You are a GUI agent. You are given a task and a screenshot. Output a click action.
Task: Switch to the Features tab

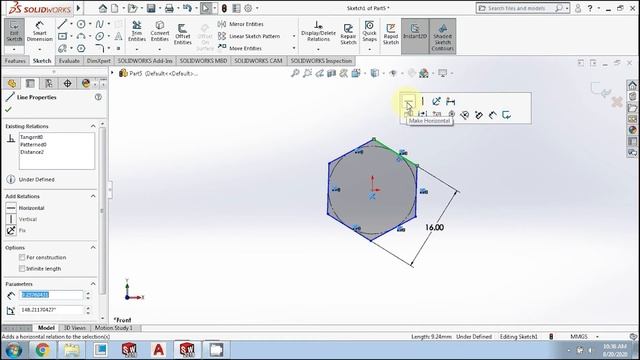coord(15,61)
